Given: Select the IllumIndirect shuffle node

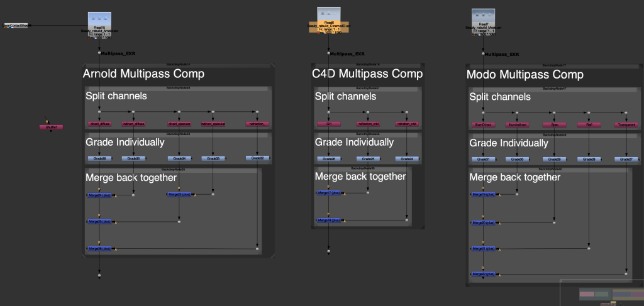Looking at the screenshot, I should tap(517, 124).
